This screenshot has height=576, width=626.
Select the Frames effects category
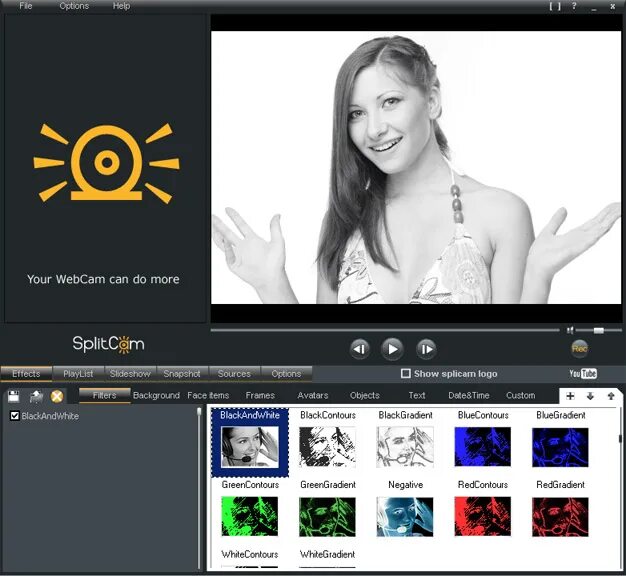(260, 396)
